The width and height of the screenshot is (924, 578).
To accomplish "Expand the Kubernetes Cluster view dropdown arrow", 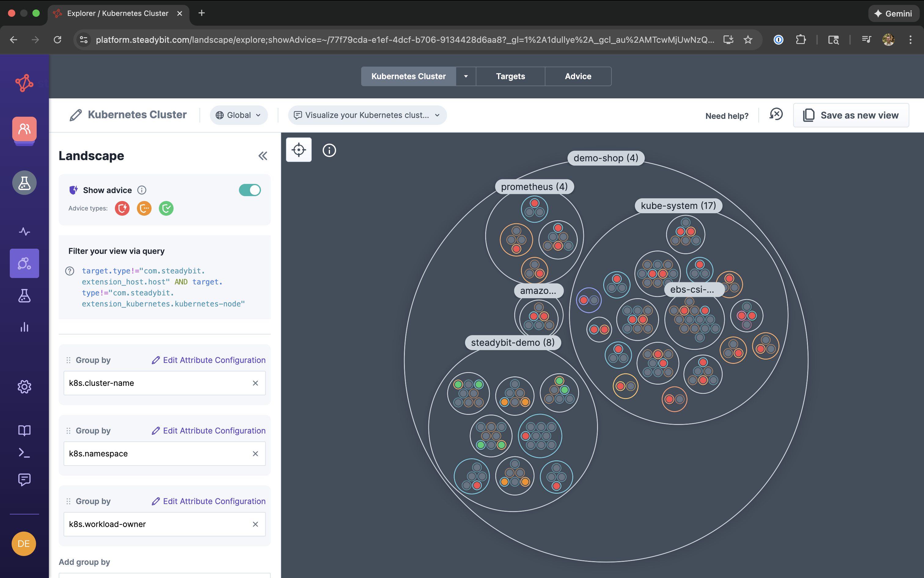I will pyautogui.click(x=466, y=76).
